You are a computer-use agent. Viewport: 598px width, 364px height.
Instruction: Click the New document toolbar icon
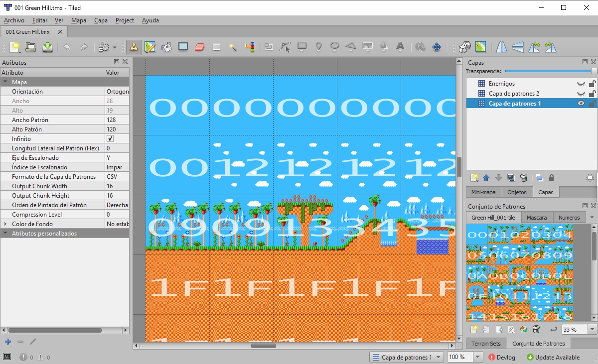(x=14, y=47)
